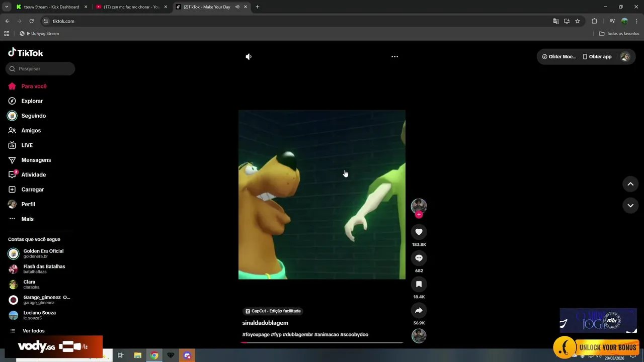Open the sound disc thumbnail
The height and width of the screenshot is (362, 644).
coord(419,336)
